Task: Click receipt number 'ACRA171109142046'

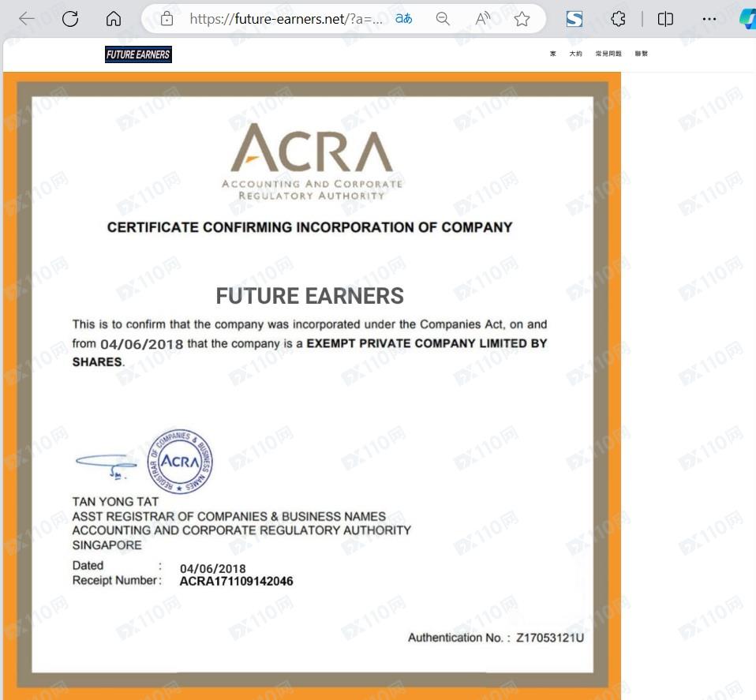Action: (236, 581)
